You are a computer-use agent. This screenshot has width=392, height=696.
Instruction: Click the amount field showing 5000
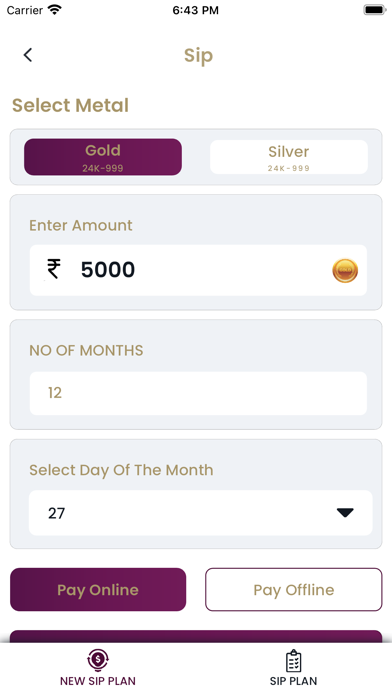point(198,270)
